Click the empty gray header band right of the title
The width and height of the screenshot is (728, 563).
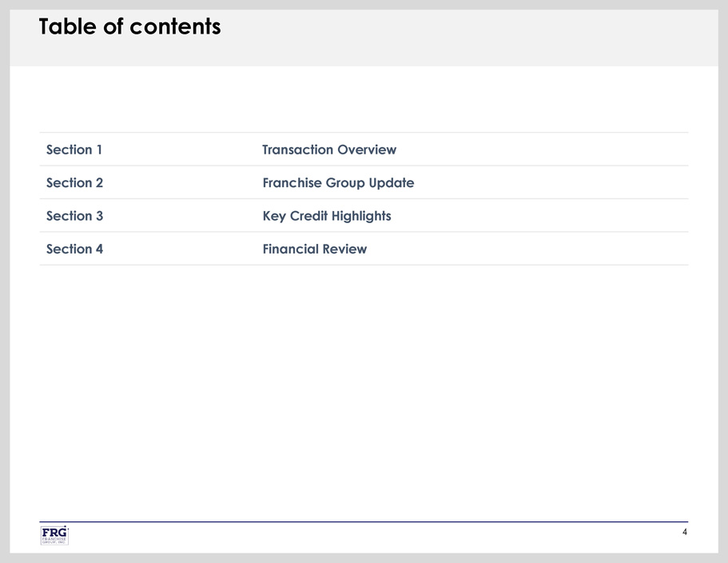(x=479, y=36)
